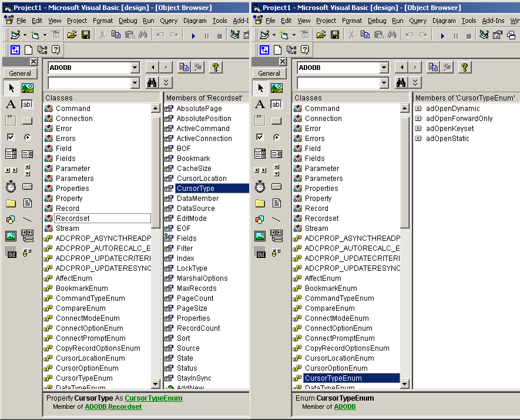Click the Find binoculars toolbar icon in right window
520x420 pixels.
click(x=392, y=35)
